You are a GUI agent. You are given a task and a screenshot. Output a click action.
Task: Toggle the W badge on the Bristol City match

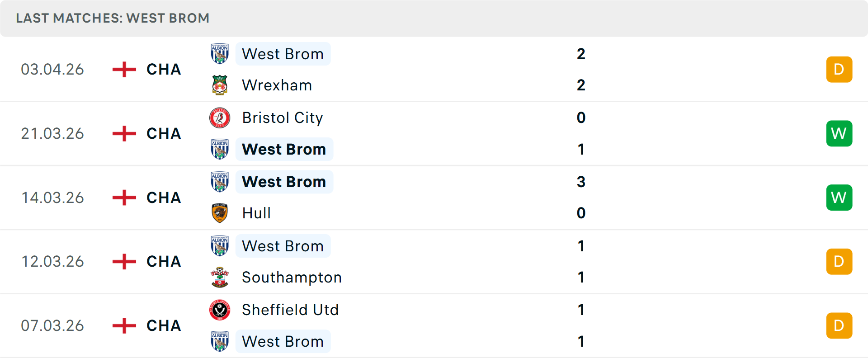click(839, 133)
